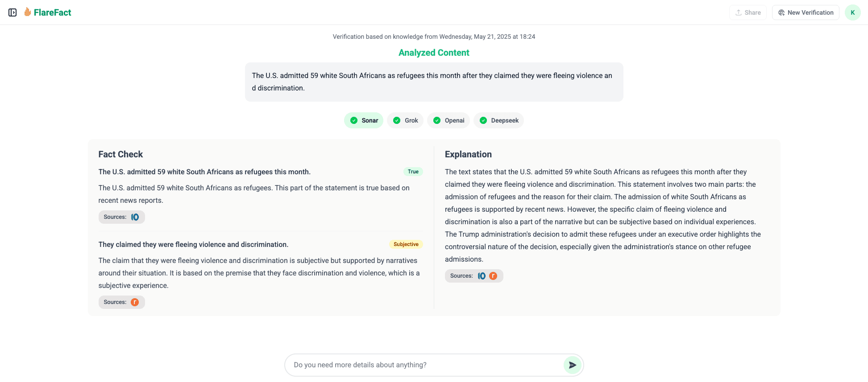Click the globe icon beside New Verification
Image resolution: width=868 pixels, height=382 pixels.
click(781, 12)
